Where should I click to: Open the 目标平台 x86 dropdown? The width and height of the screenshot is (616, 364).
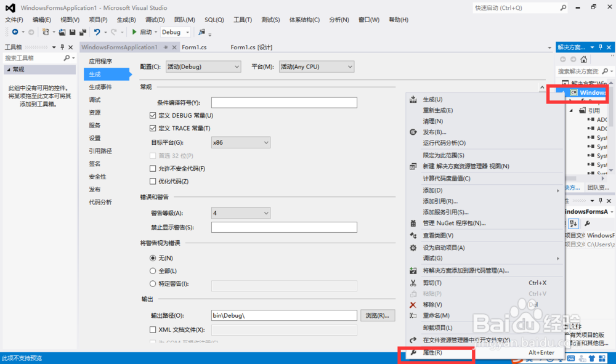240,142
